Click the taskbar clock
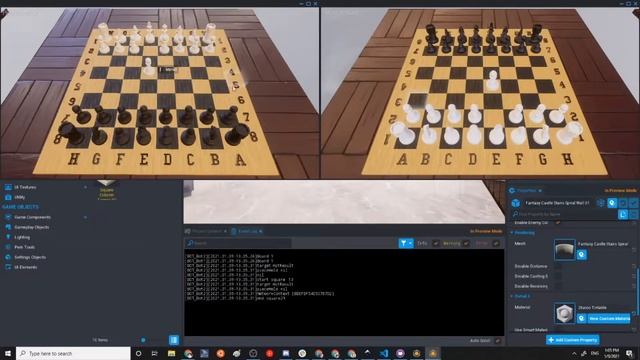 point(612,353)
